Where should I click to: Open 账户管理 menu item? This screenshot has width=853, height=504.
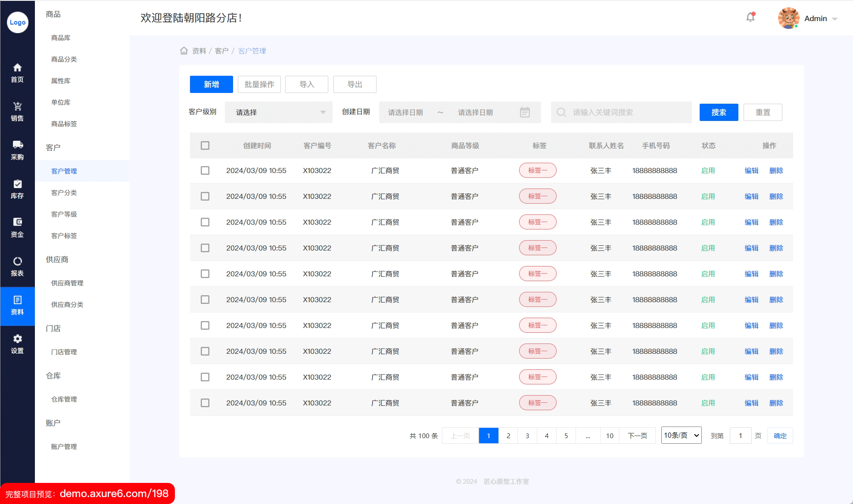[64, 447]
